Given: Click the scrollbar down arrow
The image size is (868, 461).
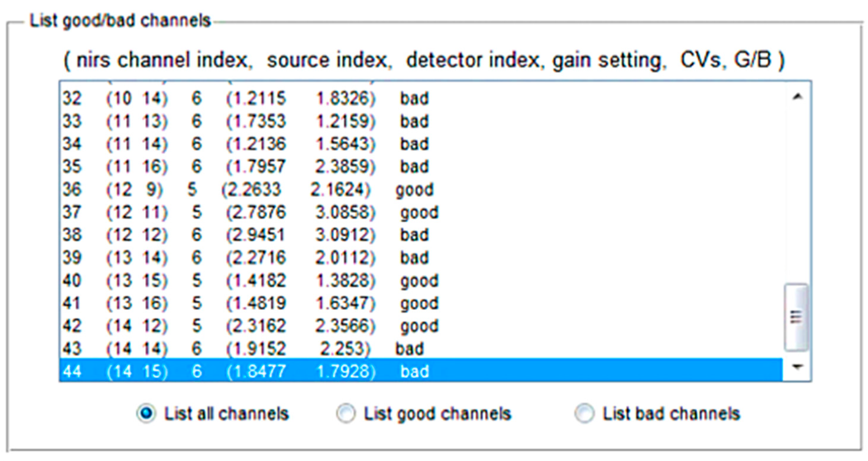Looking at the screenshot, I should point(797,366).
